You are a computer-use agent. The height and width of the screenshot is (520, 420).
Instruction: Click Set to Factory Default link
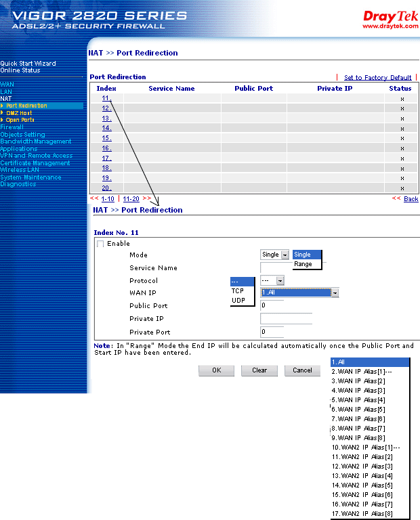tap(377, 78)
